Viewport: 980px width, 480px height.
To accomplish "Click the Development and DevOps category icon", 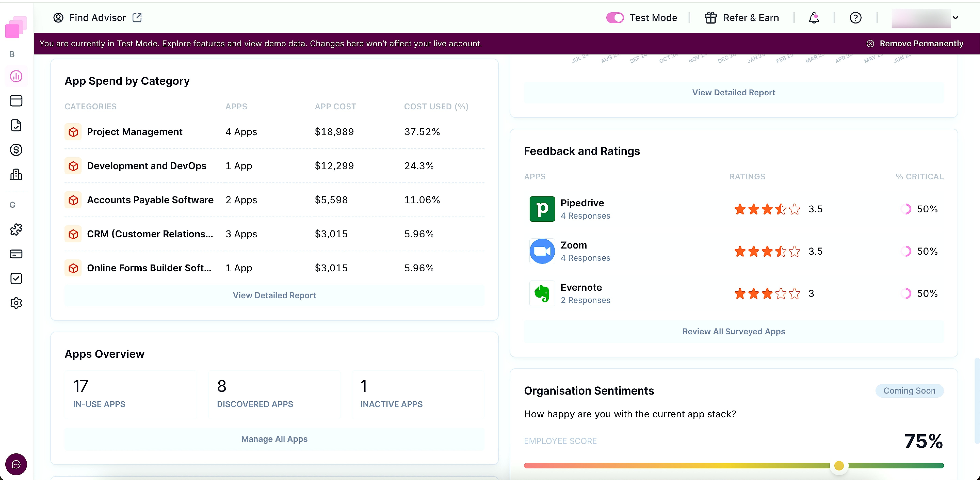I will click(73, 166).
